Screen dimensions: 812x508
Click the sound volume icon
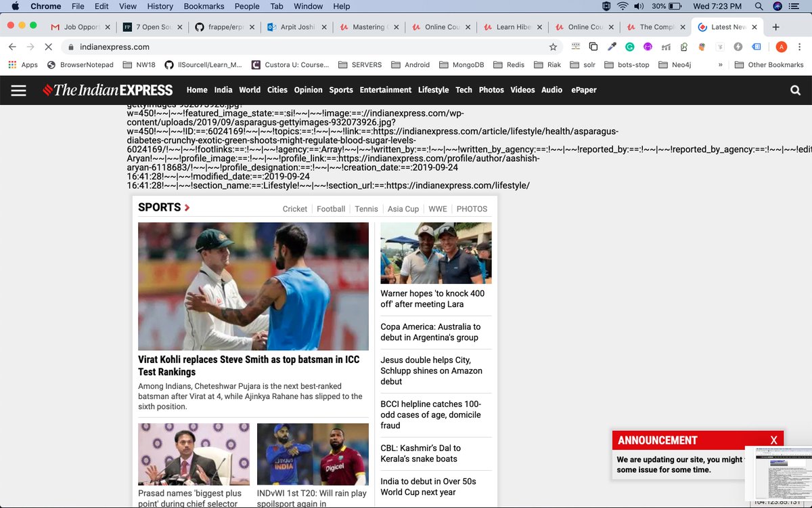(638, 7)
